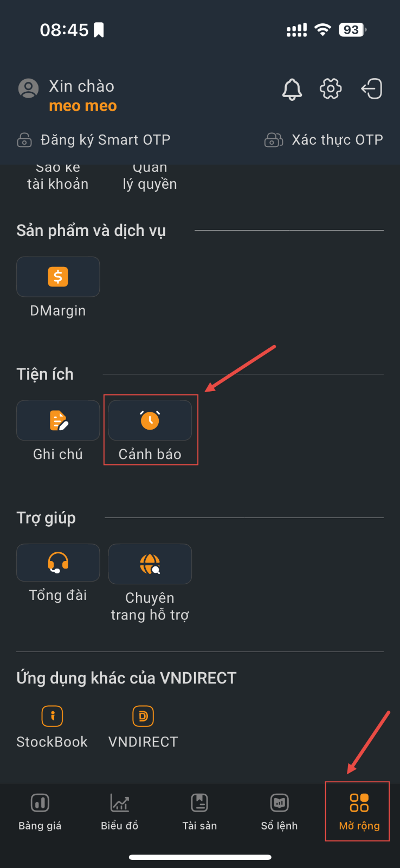Tap the logout icon in header
Viewport: 400px width, 868px height.
tap(372, 88)
